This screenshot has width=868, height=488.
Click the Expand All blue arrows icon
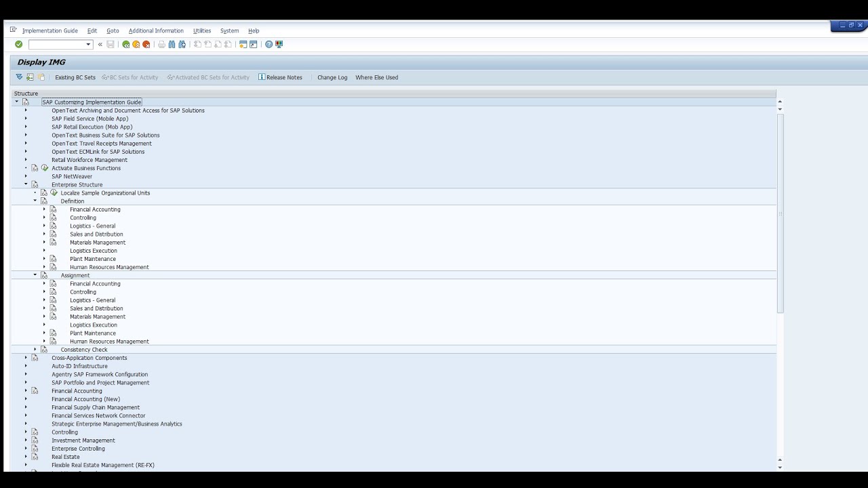point(19,77)
